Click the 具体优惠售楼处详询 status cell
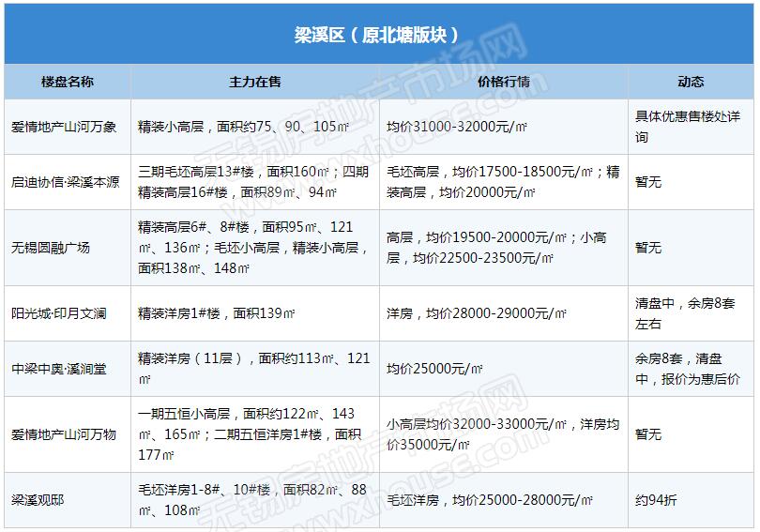 coord(688,127)
